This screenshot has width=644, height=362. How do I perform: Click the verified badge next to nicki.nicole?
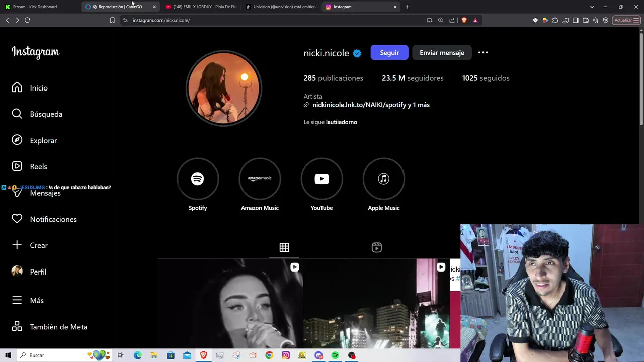(357, 53)
